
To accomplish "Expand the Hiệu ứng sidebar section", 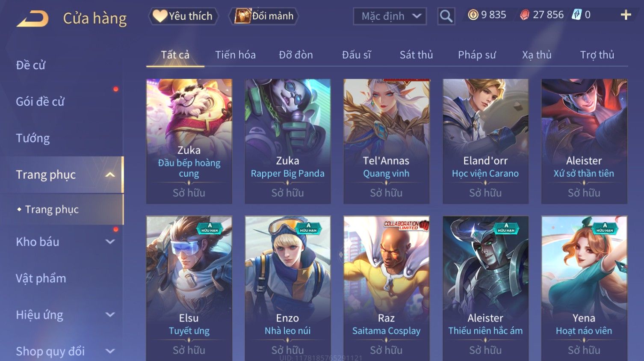I will (110, 315).
